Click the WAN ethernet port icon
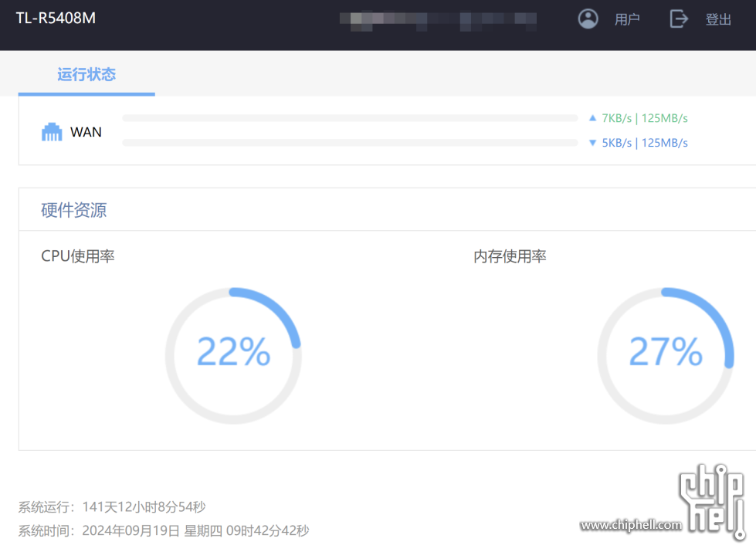Viewport: 756px width, 552px height. [52, 131]
